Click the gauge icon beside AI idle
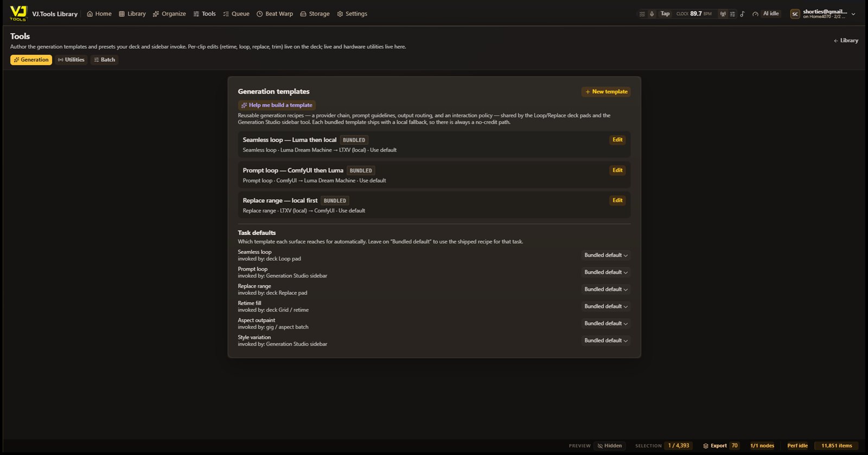The height and width of the screenshot is (455, 868). pos(755,14)
